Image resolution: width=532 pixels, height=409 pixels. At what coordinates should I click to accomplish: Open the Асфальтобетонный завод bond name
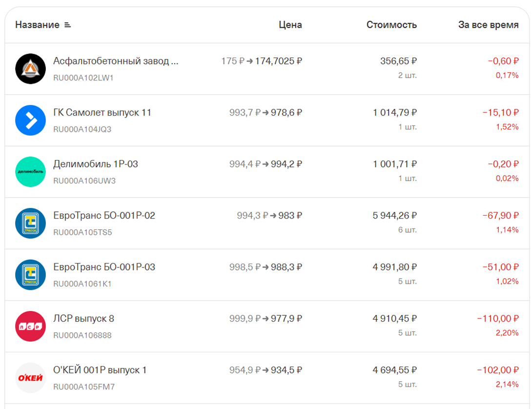click(116, 61)
